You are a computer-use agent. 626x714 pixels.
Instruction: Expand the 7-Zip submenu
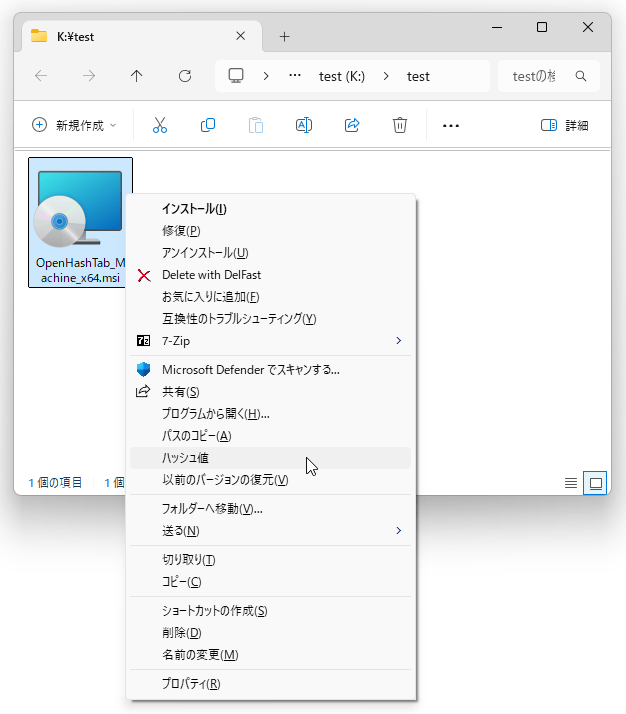pyautogui.click(x=270, y=341)
